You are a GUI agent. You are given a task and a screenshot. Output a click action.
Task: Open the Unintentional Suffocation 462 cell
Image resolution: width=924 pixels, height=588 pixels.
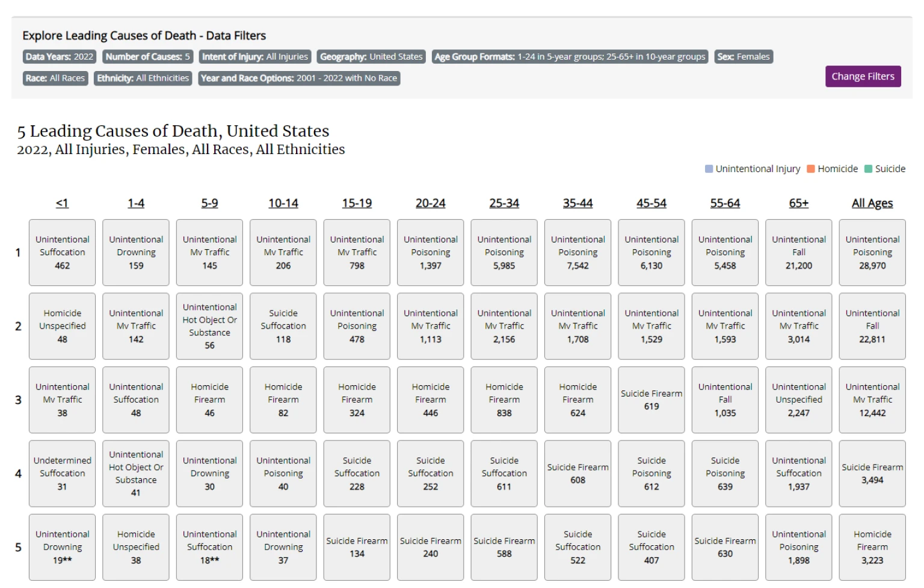[x=62, y=253]
